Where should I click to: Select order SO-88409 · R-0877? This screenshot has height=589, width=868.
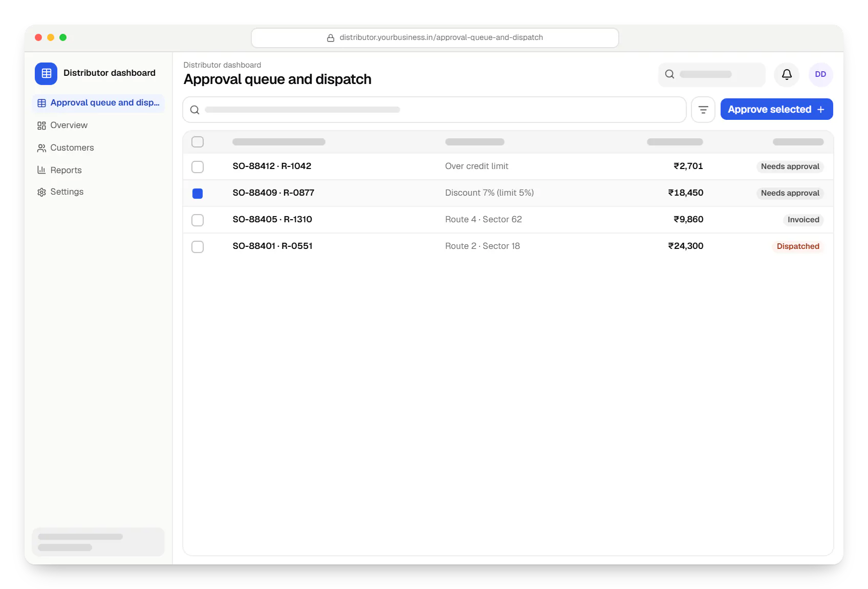tap(273, 193)
